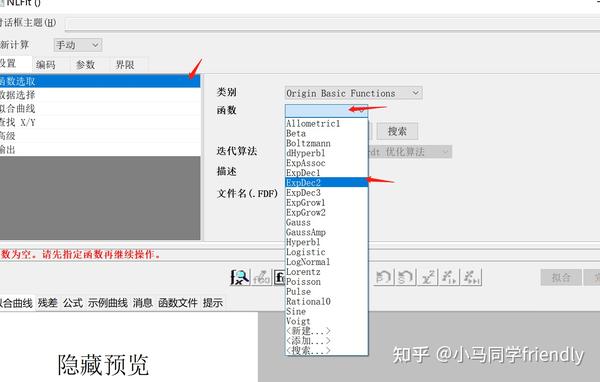Choose ExpGrow2 from the function list
600x382 pixels.
click(326, 212)
